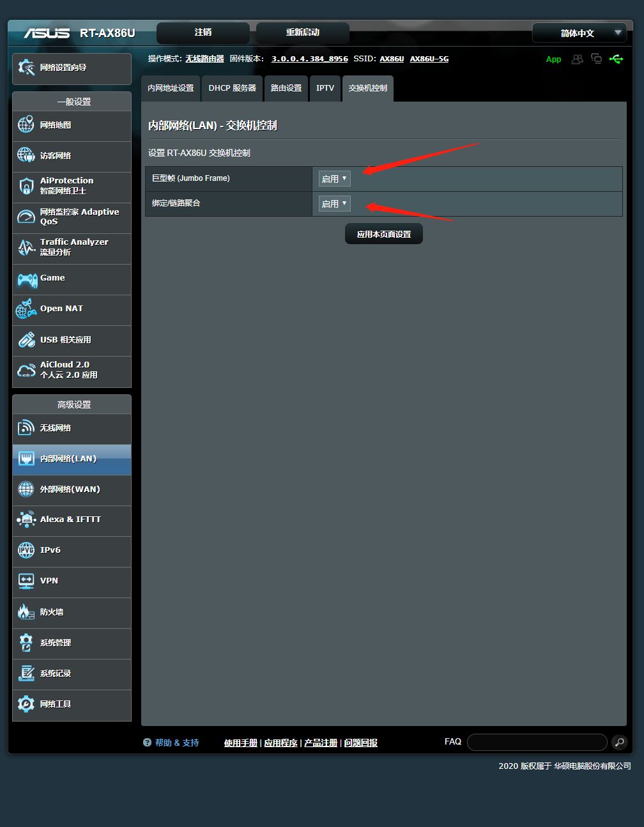Click the 应用本页面设置 apply button

pyautogui.click(x=384, y=234)
